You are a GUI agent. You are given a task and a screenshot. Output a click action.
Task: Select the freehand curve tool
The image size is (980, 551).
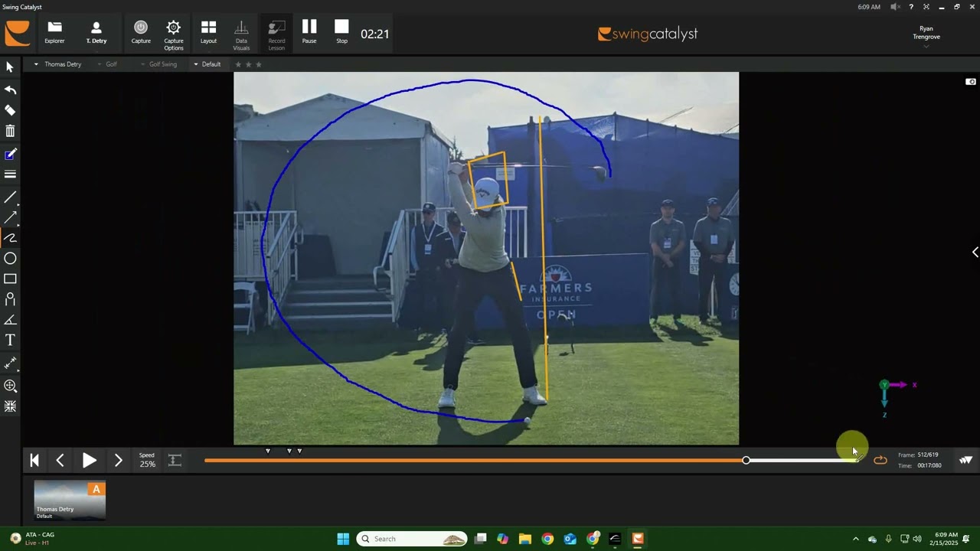(x=10, y=238)
